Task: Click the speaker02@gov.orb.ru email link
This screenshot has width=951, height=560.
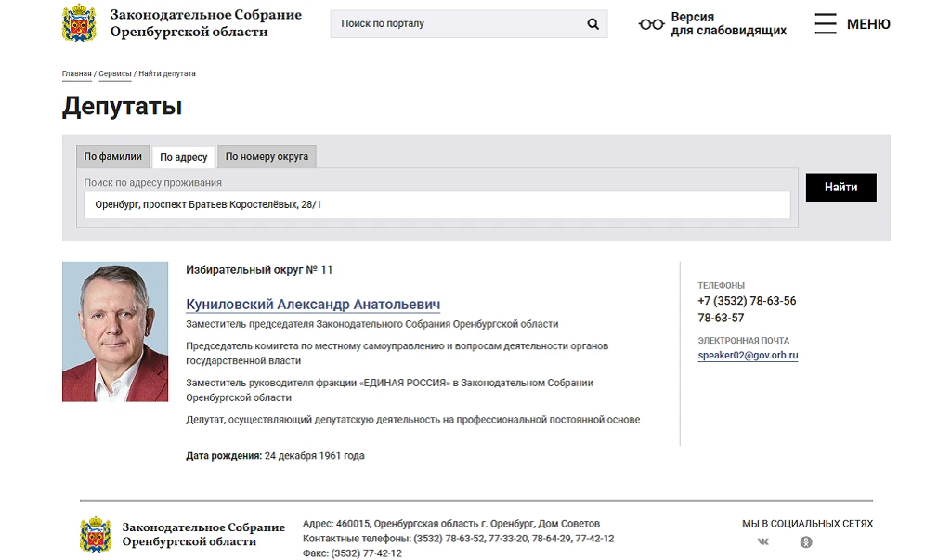Action: pos(748,356)
